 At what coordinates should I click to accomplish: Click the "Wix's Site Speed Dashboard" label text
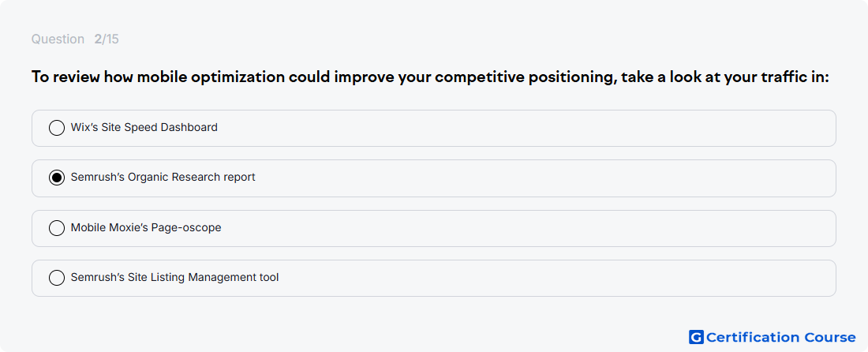click(144, 127)
